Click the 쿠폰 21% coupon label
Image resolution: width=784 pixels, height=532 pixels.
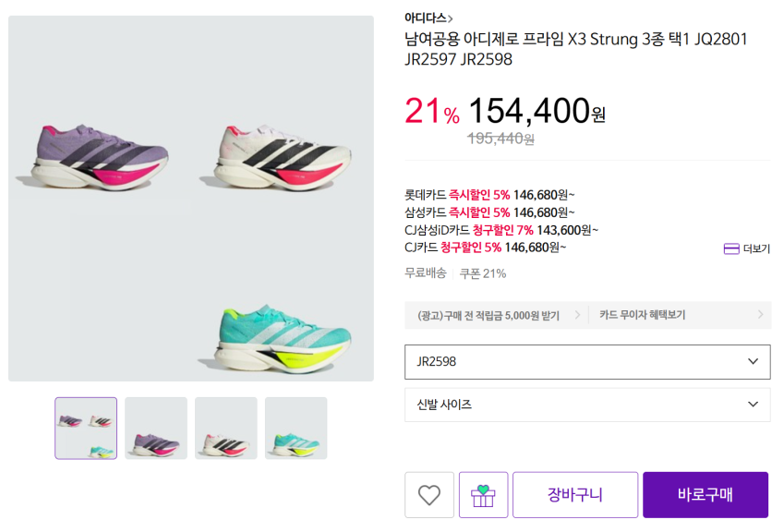click(484, 272)
